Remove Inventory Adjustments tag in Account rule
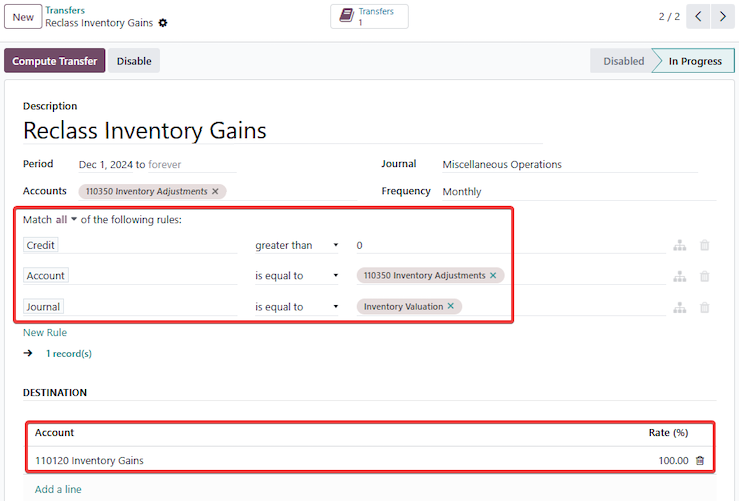The image size is (739, 501). pos(493,276)
